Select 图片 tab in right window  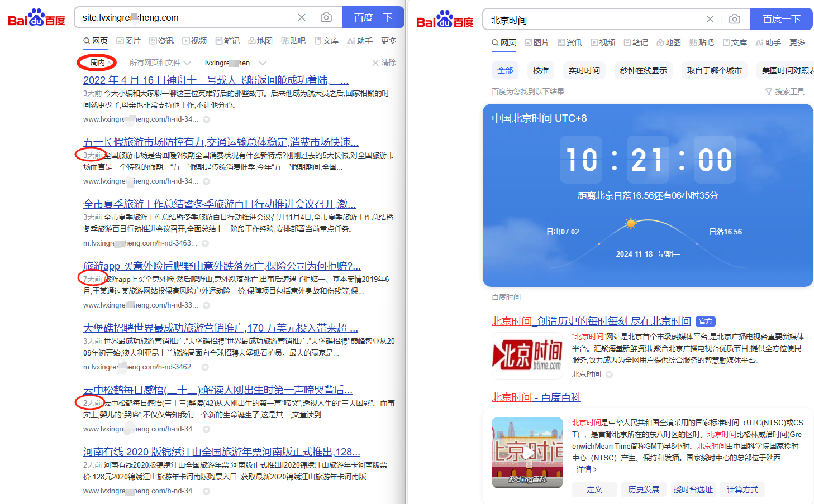click(x=537, y=42)
